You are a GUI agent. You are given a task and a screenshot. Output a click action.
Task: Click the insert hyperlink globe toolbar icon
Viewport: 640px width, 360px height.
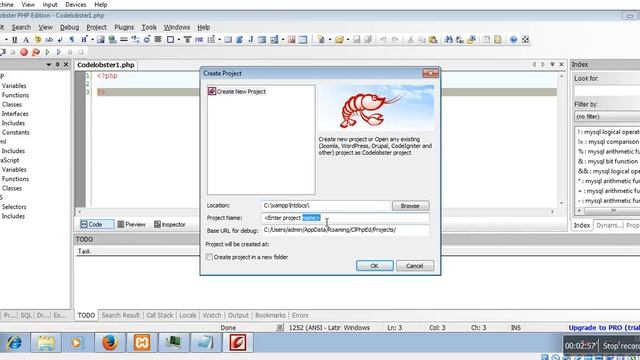112,40
